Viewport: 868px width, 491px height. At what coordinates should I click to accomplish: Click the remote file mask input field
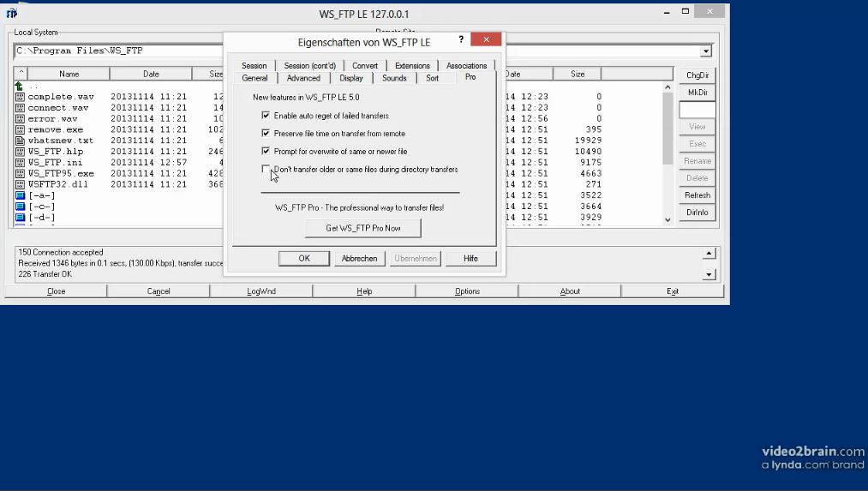(697, 110)
